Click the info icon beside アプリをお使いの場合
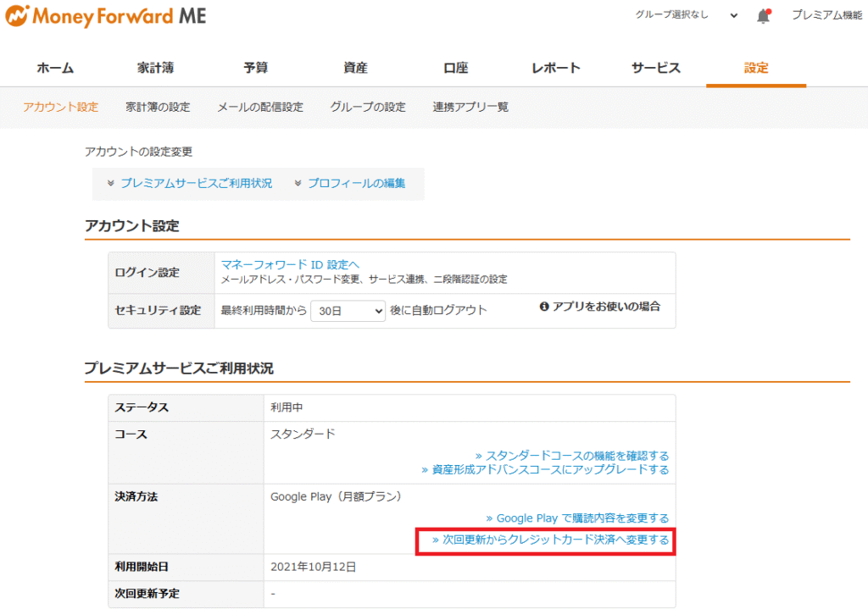Screen dimensions: 868x609 coord(544,307)
